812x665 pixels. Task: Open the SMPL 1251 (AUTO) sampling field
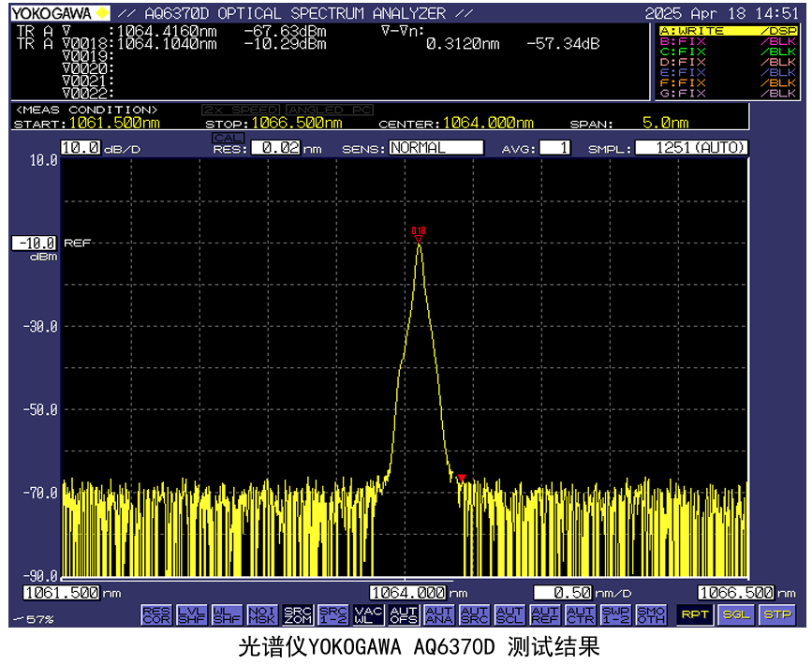click(x=692, y=148)
